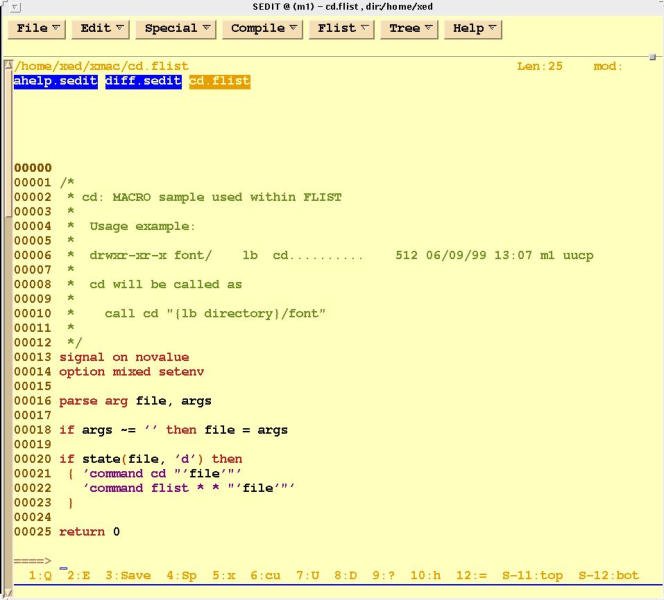Open the Flist menu
The height and width of the screenshot is (600, 664).
[x=342, y=29]
